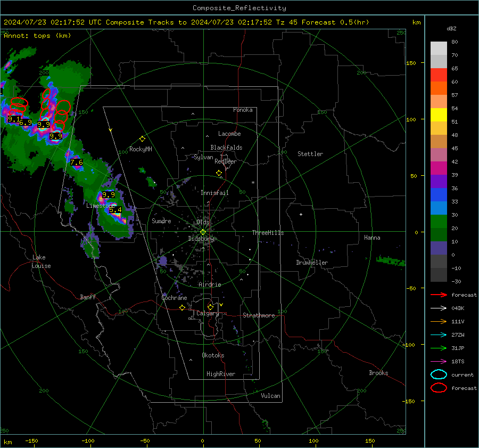Click the white 04DK arrow legend icon
Screen dimensions: 479x448
pos(439,308)
